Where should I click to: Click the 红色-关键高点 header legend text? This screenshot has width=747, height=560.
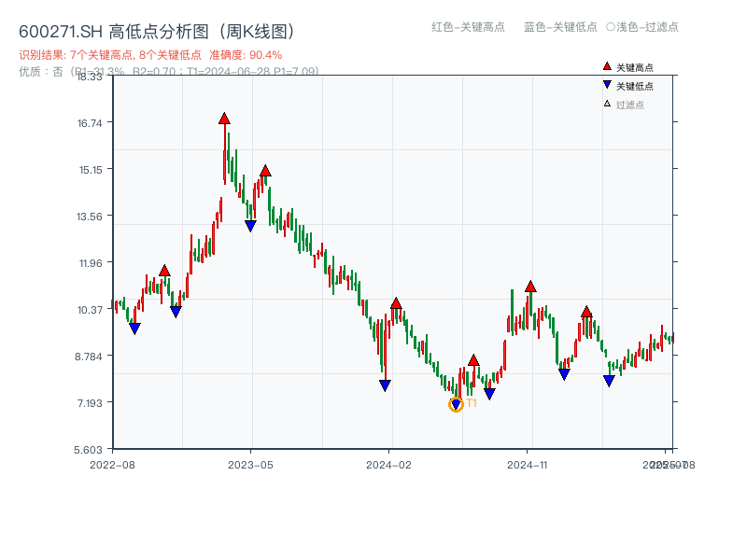(468, 27)
